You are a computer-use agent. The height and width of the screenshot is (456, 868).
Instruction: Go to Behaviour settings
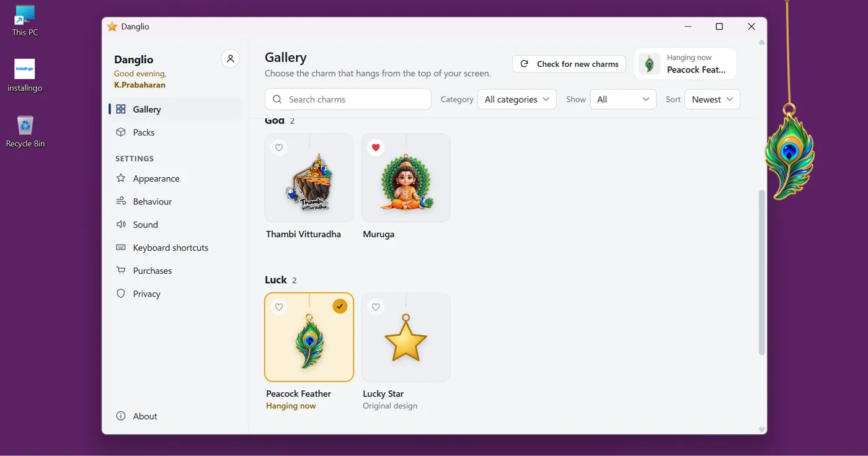[x=175, y=201]
